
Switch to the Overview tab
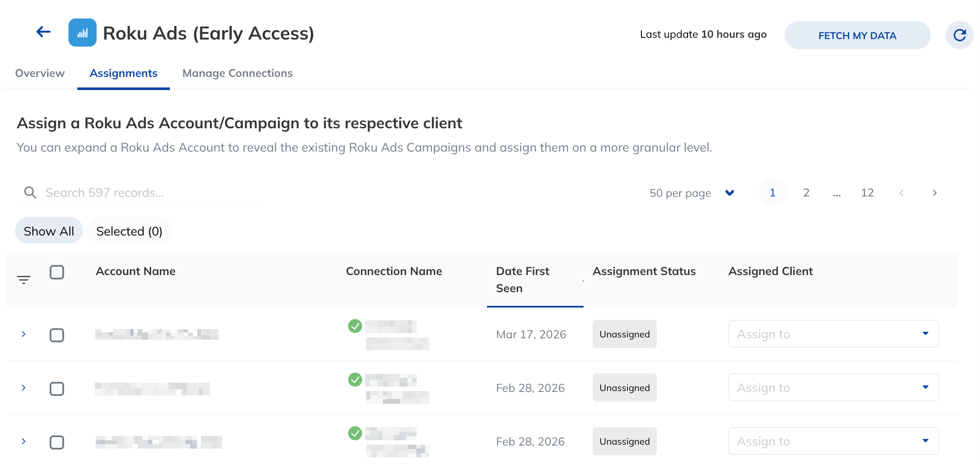click(40, 73)
